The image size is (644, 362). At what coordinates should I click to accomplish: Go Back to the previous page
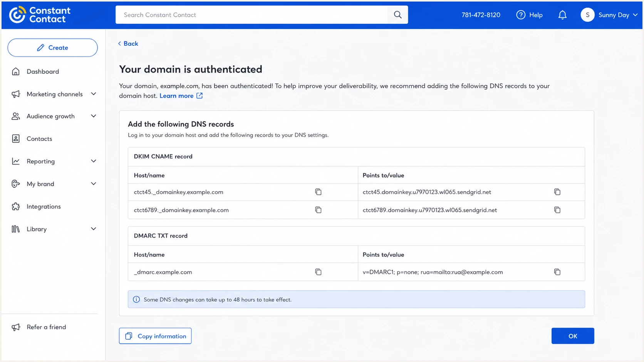tap(128, 43)
